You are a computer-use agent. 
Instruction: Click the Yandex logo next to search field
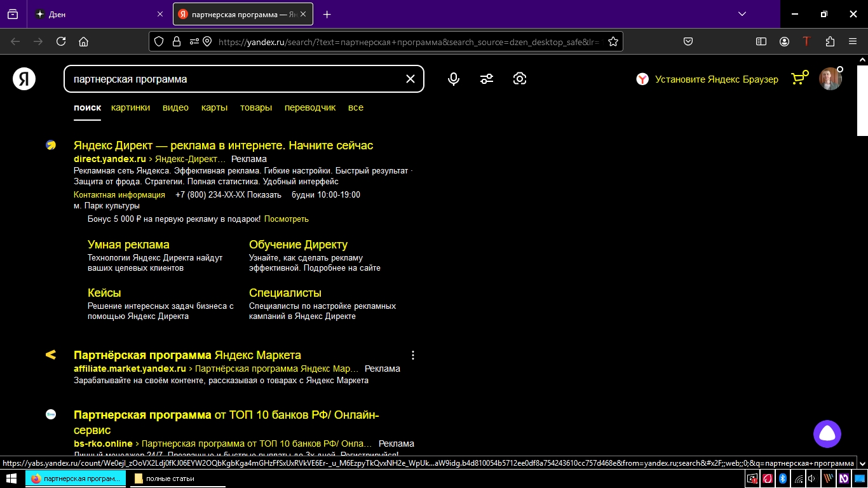(24, 79)
